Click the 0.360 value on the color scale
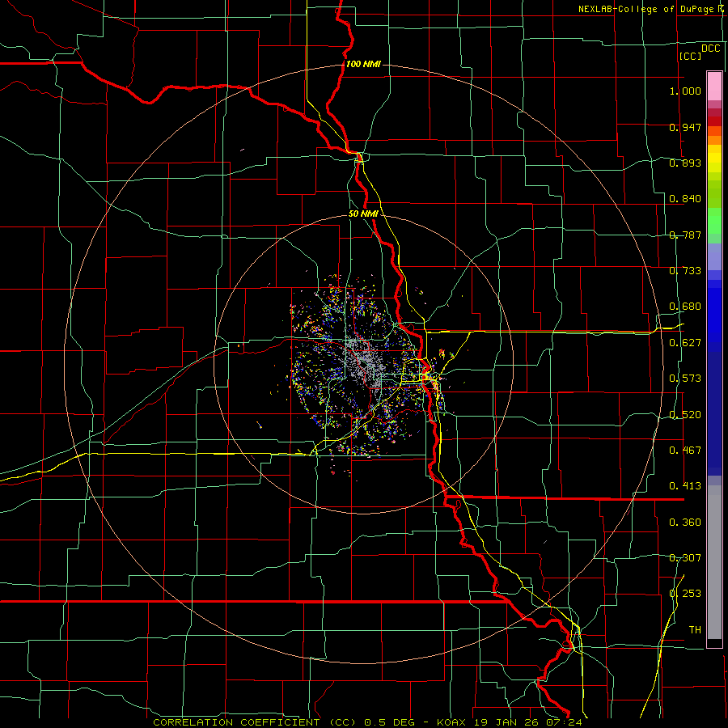Image resolution: width=728 pixels, height=728 pixels. pyautogui.click(x=685, y=523)
